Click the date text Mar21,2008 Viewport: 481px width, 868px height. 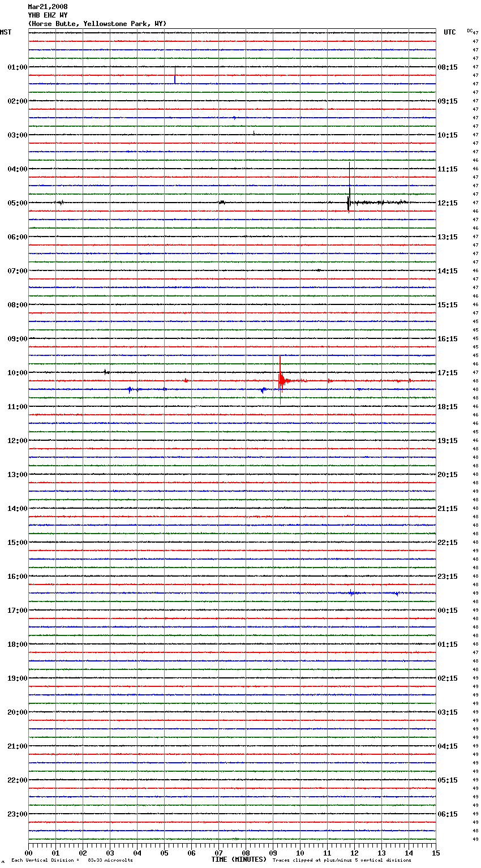[x=48, y=7]
